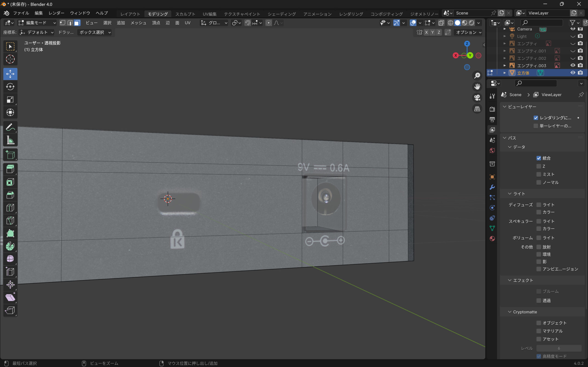Hide エンプティ.003 with eye icon
Image resolution: width=588 pixels, height=367 pixels.
point(573,65)
